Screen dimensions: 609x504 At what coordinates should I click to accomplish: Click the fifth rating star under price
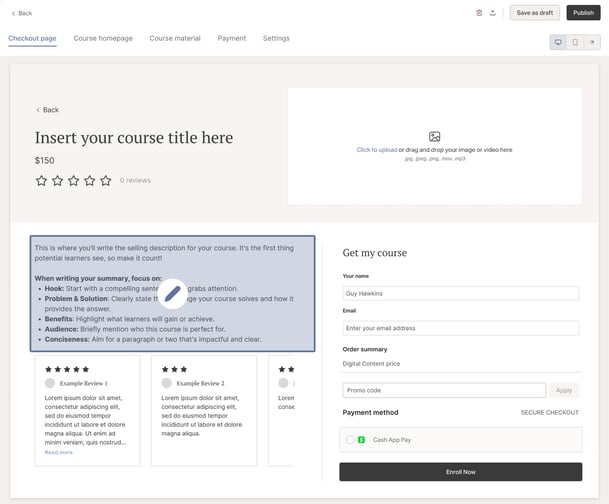[106, 181]
